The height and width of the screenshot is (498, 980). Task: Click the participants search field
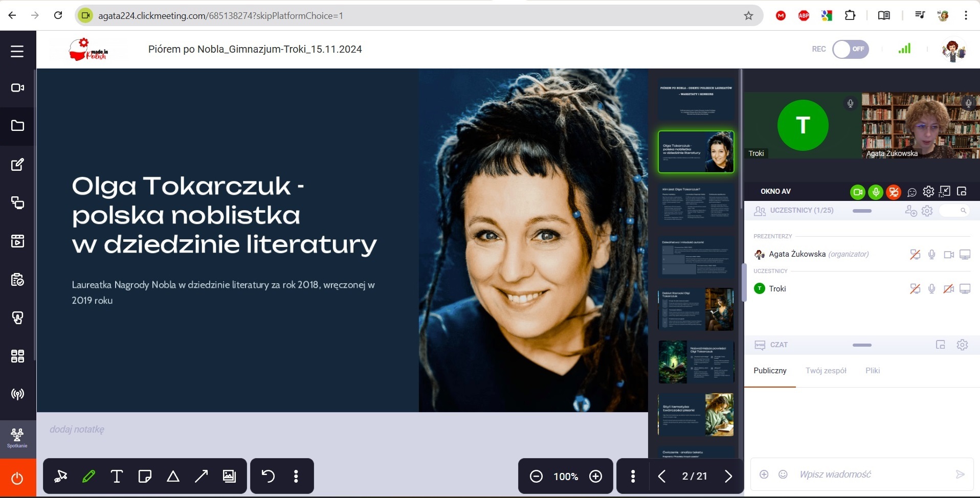pos(954,211)
